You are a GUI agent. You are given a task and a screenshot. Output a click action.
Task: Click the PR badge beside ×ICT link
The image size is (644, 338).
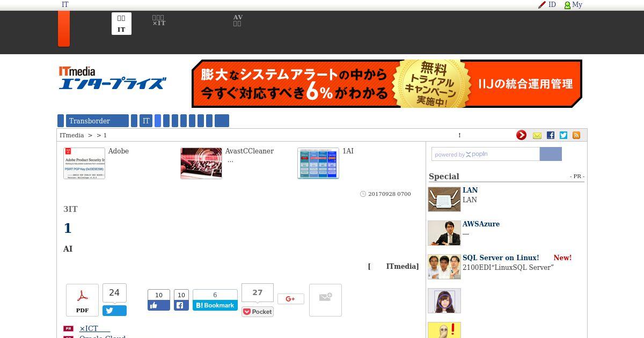pyautogui.click(x=68, y=329)
